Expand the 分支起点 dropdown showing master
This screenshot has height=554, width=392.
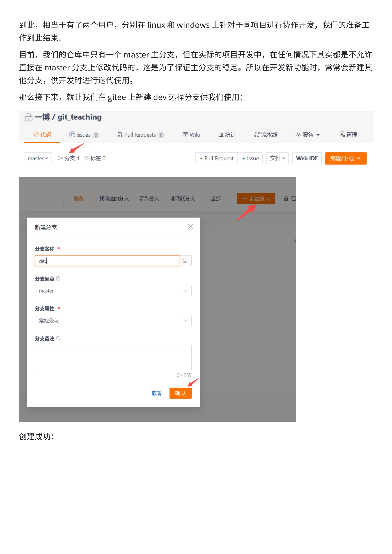(x=185, y=291)
